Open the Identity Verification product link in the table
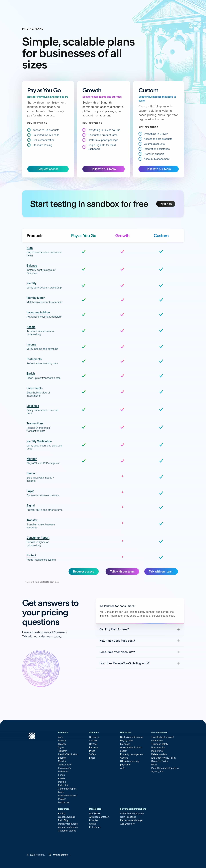 [39, 441]
